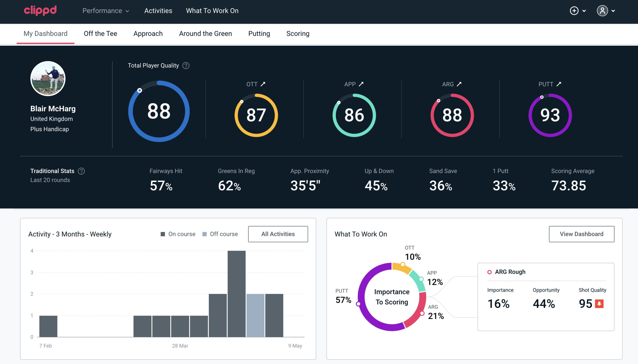Viewport: 638px width, 364px height.
Task: Click the OTT performance score circle
Action: coord(255,115)
